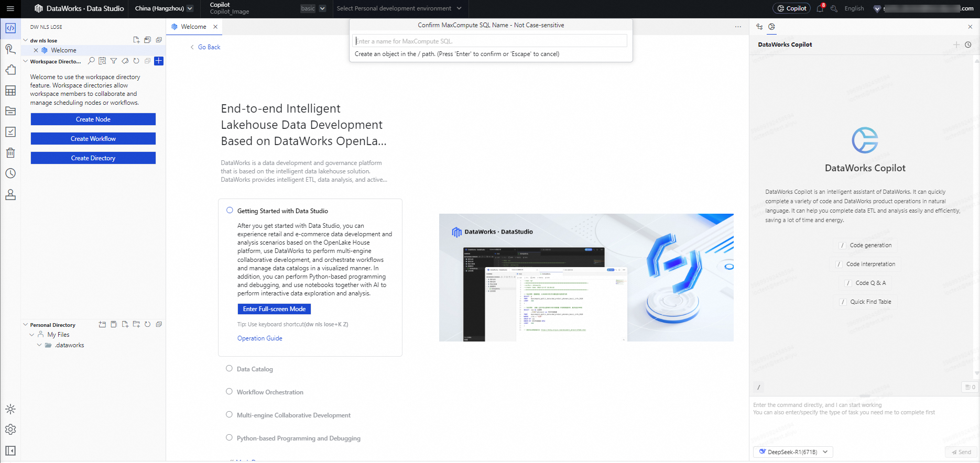Click new file icon in Personal Directory toolbar
This screenshot has height=463, width=980.
[x=125, y=324]
